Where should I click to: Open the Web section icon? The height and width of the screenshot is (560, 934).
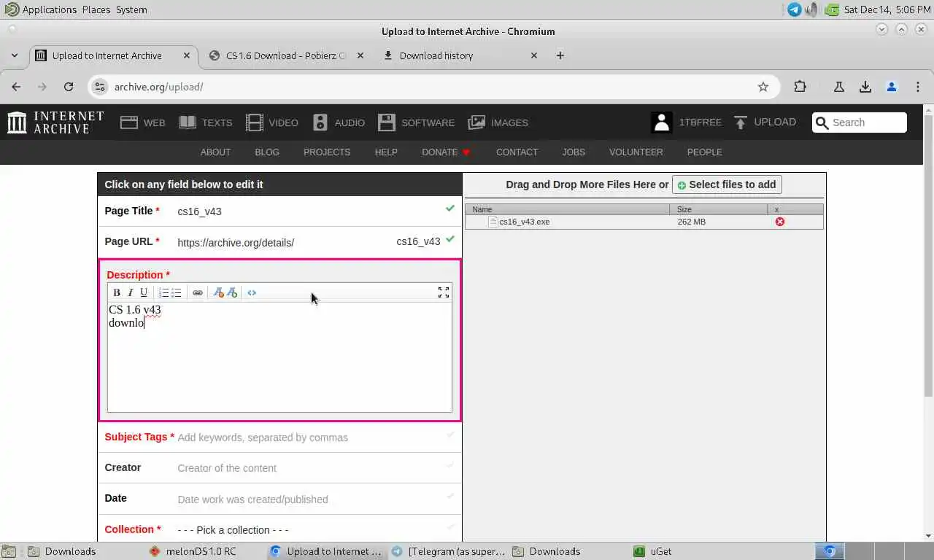pyautogui.click(x=129, y=122)
